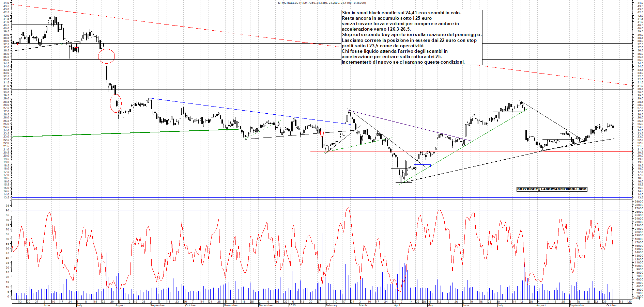Click the 95 label on oscillator axis
Image resolution: width=644 pixels, height=307 pixels.
tap(7, 205)
